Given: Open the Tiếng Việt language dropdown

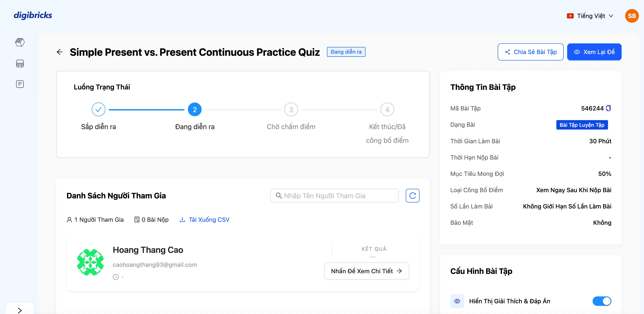Looking at the screenshot, I should (590, 16).
